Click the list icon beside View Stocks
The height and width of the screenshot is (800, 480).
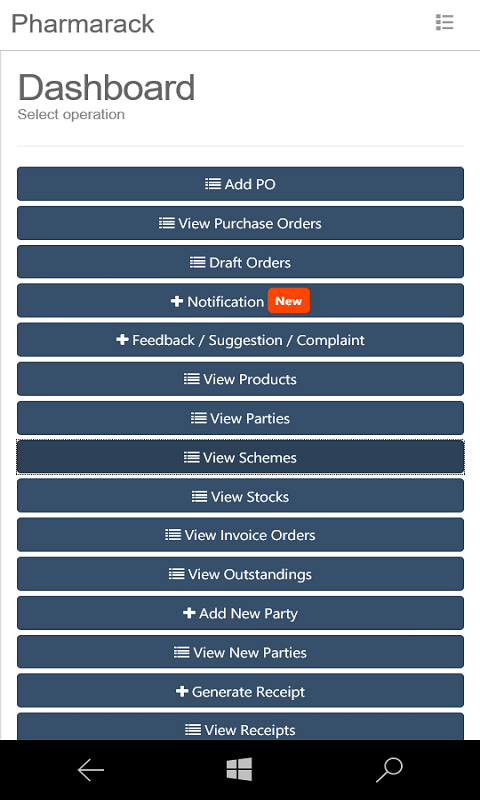point(199,496)
